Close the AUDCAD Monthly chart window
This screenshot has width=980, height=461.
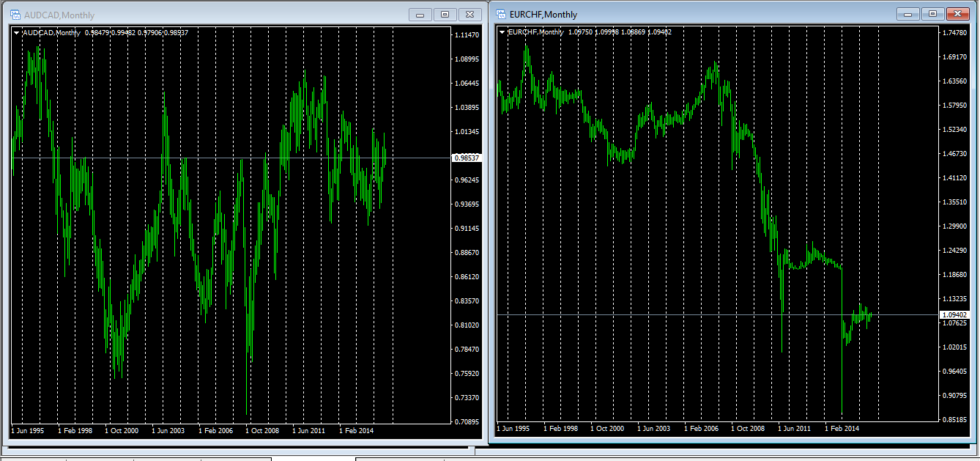click(471, 14)
